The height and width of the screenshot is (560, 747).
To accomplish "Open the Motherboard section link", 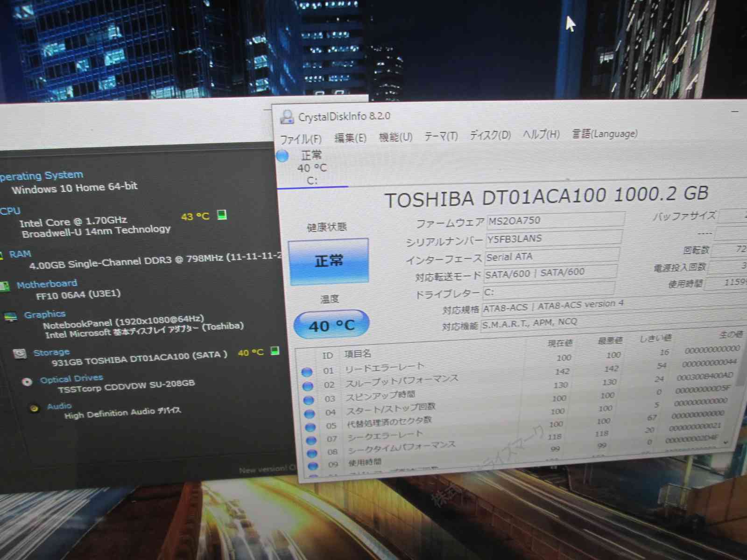I will click(47, 284).
